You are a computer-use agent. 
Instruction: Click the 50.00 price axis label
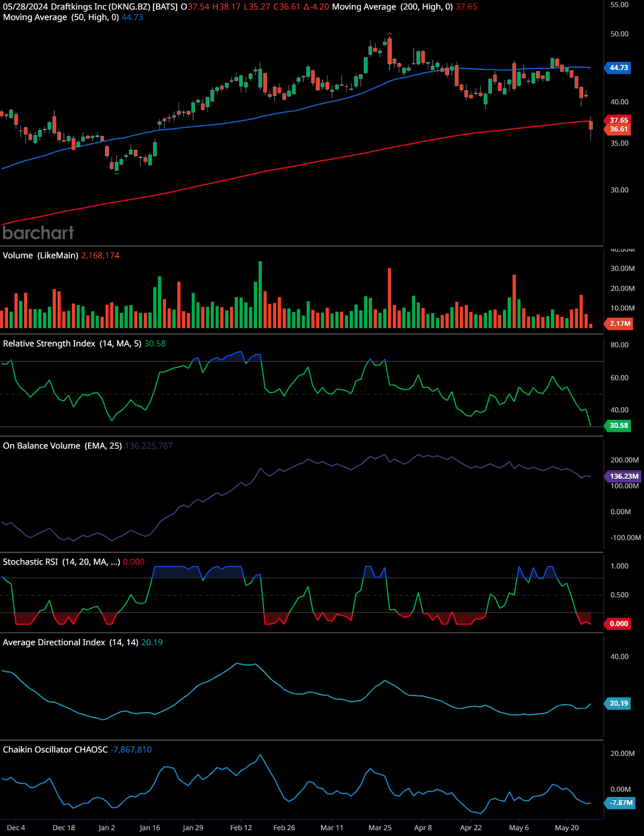[619, 34]
